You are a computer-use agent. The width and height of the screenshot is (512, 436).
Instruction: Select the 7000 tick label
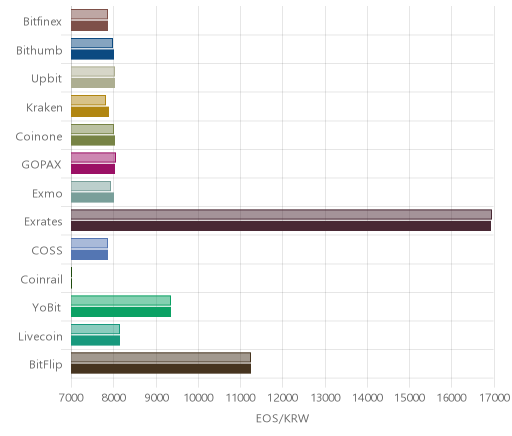coord(71,398)
